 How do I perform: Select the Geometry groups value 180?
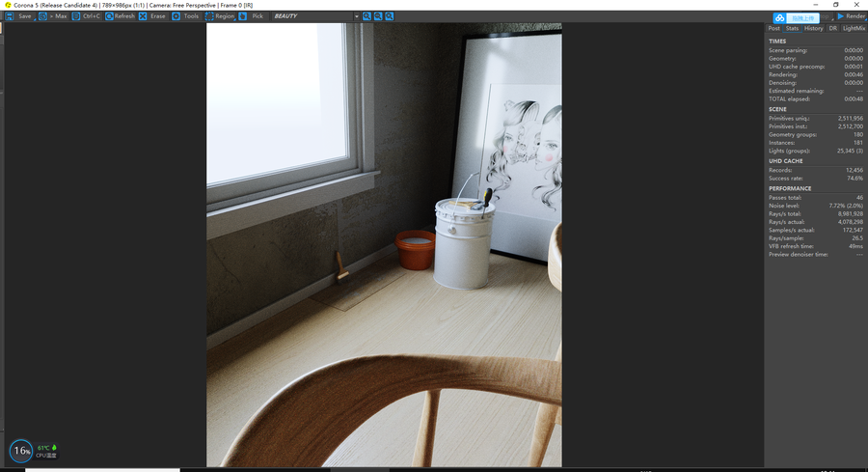point(858,134)
